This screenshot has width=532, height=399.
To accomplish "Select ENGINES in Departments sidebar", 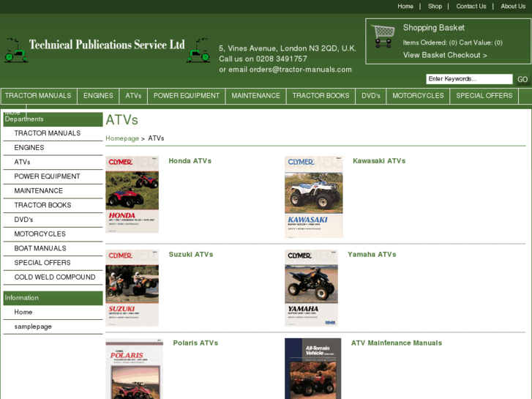I will (29, 148).
